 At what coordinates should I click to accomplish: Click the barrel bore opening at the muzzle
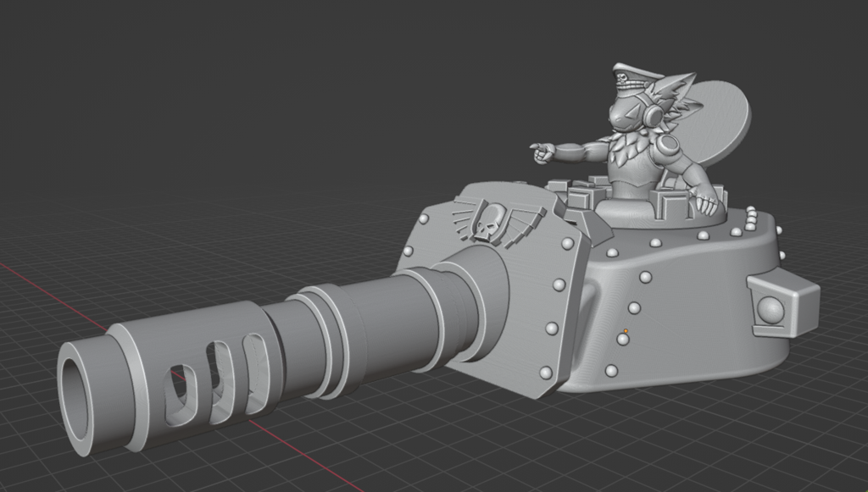pyautogui.click(x=75, y=399)
